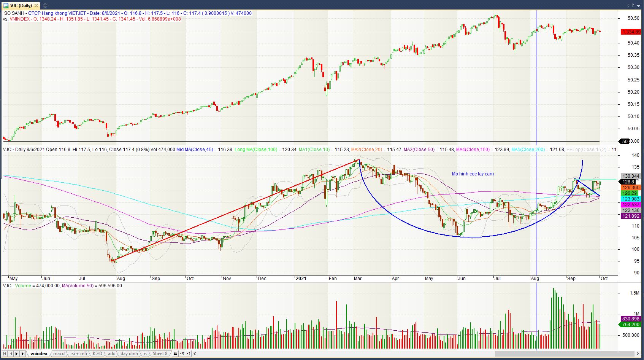Toggle the symbol link S button
The image size is (644, 360).
[182, 354]
